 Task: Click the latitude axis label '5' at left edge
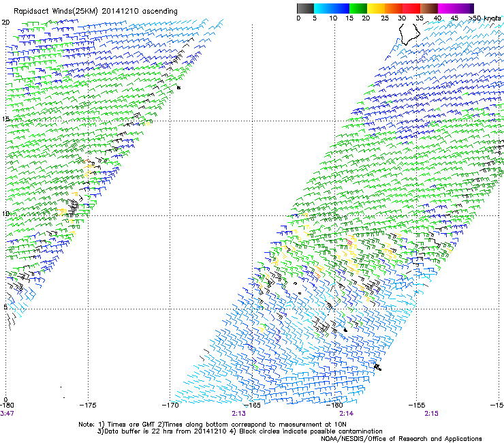click(x=5, y=307)
